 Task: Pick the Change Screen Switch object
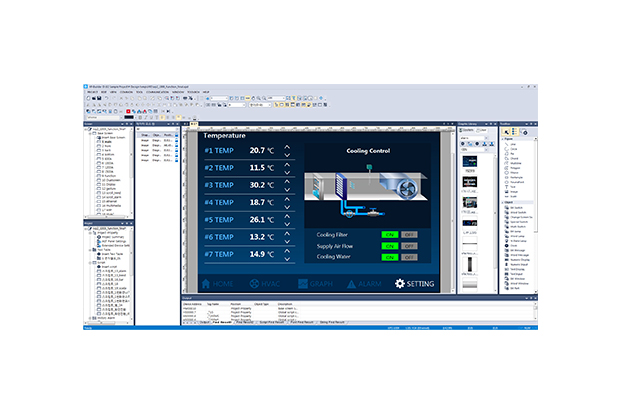click(519, 217)
